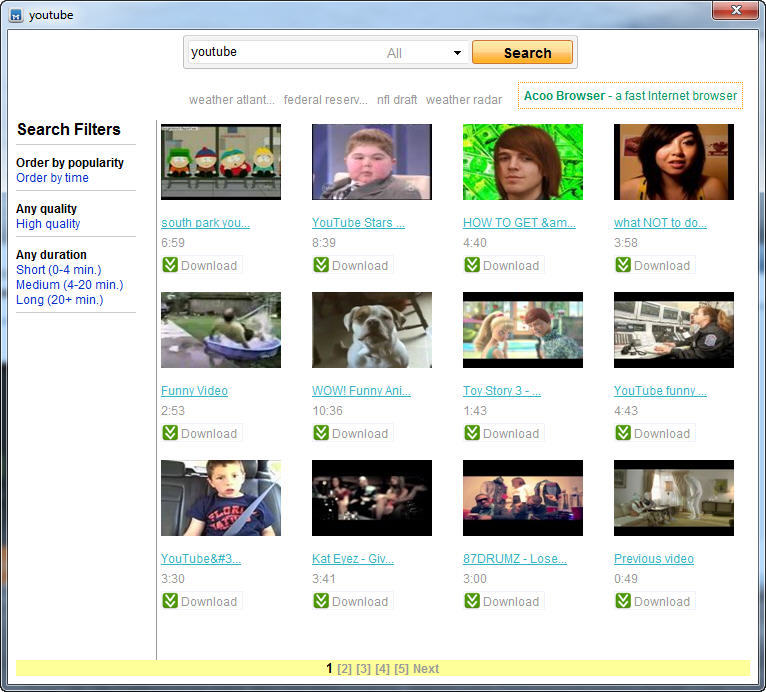Click the green download icon under YouTube&#3 video
Screen dimensions: 766x692
tap(170, 601)
